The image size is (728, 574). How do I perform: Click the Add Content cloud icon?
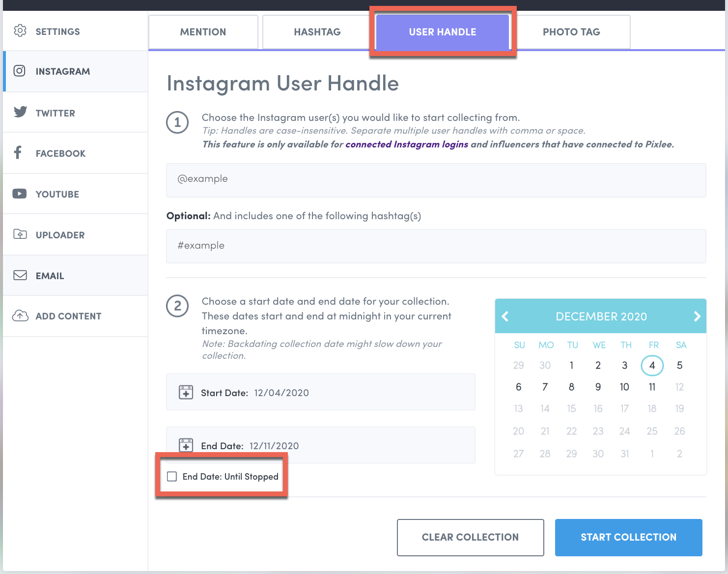(x=20, y=316)
